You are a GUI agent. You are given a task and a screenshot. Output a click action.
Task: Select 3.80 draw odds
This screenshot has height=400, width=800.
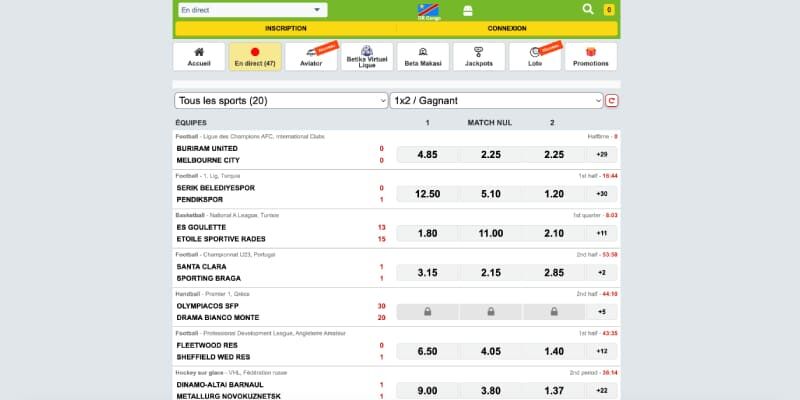click(x=491, y=391)
